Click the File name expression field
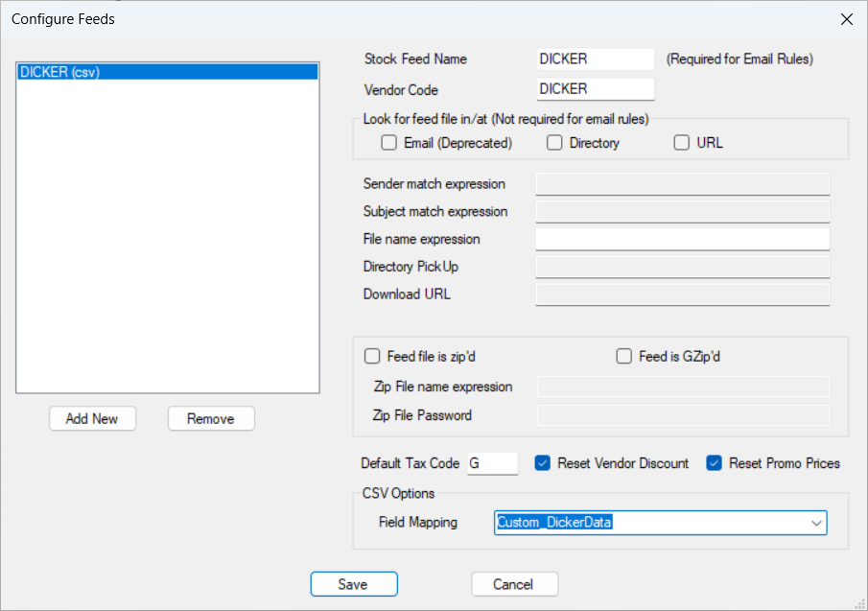Viewport: 868px width, 611px height. coord(682,239)
